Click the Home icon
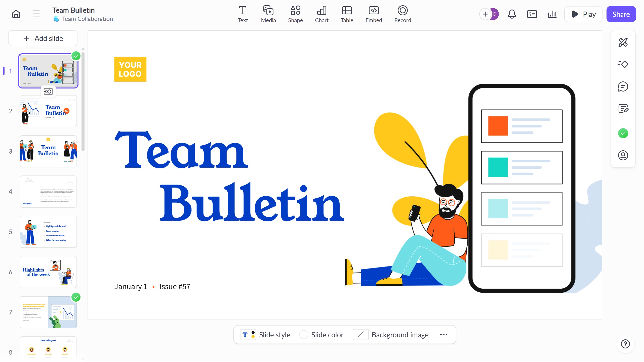This screenshot has width=644, height=362. (x=16, y=14)
